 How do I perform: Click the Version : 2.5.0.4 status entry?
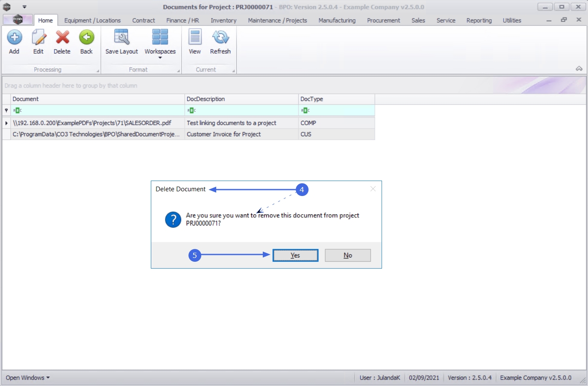coord(470,378)
